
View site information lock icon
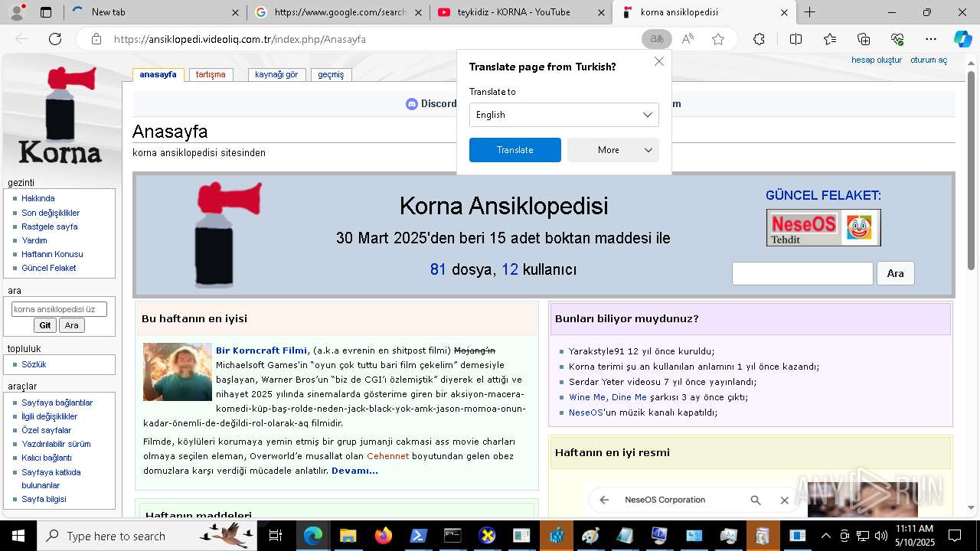(x=96, y=39)
